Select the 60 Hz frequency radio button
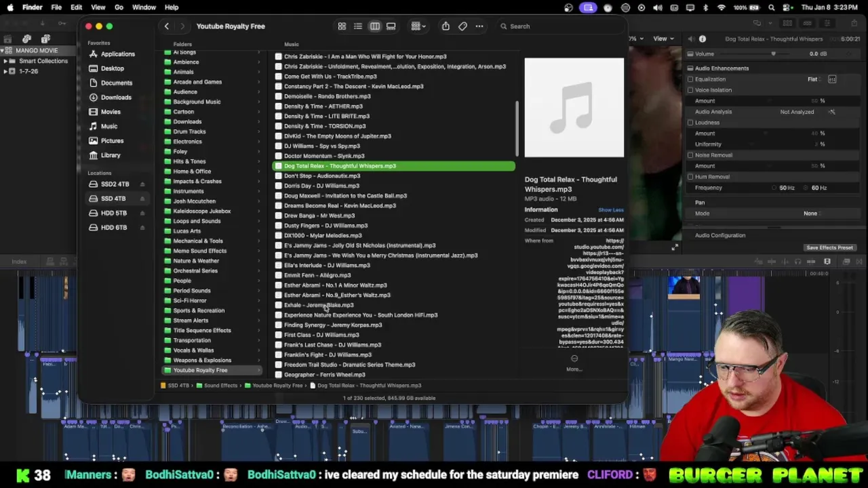This screenshot has width=868, height=488. coord(806,188)
